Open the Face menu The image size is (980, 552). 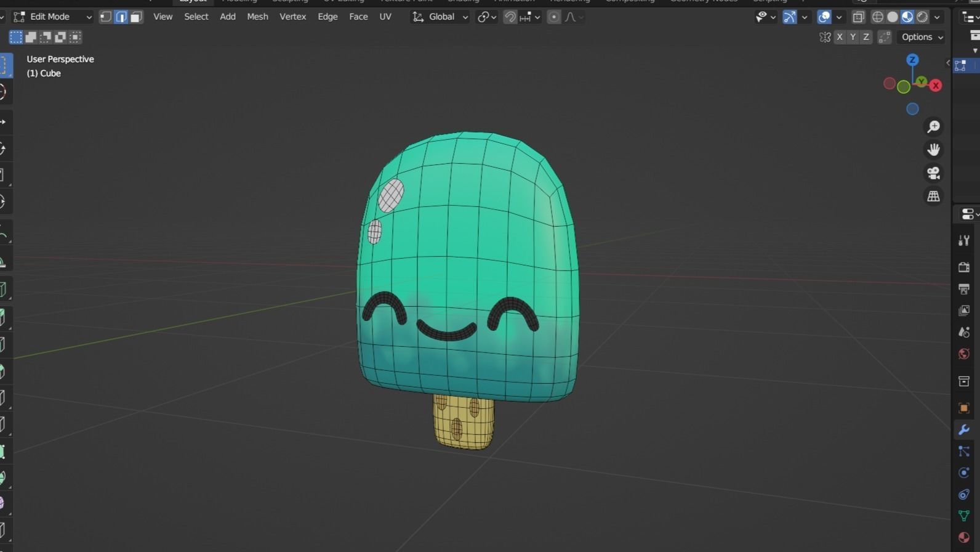tap(358, 17)
